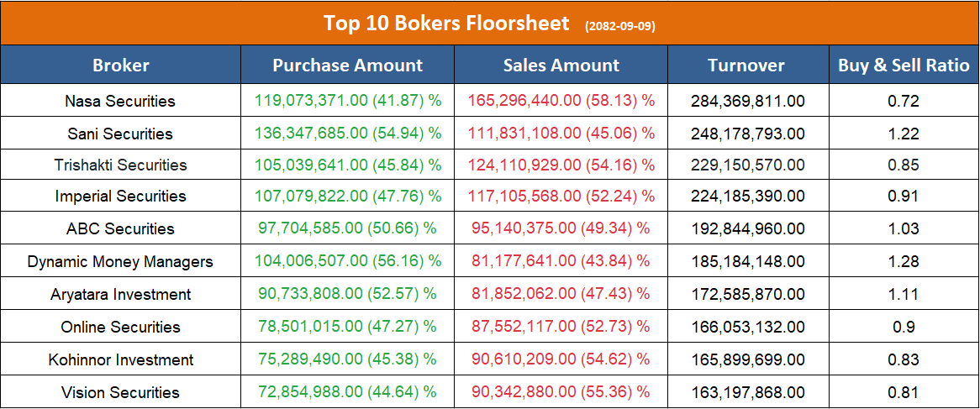Click Nasa Securities turnover 284,369,811.00
Screen dimensions: 980x409
point(747,101)
